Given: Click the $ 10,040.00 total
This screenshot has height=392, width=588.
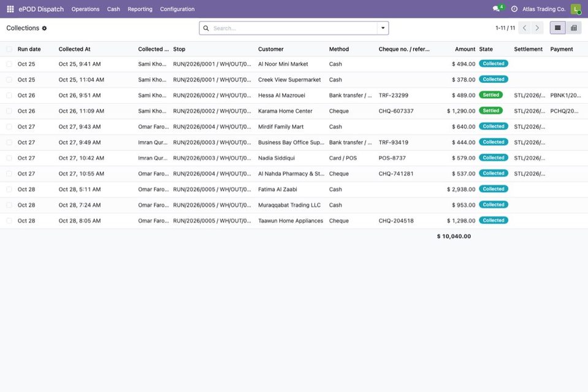Looking at the screenshot, I should click(454, 236).
